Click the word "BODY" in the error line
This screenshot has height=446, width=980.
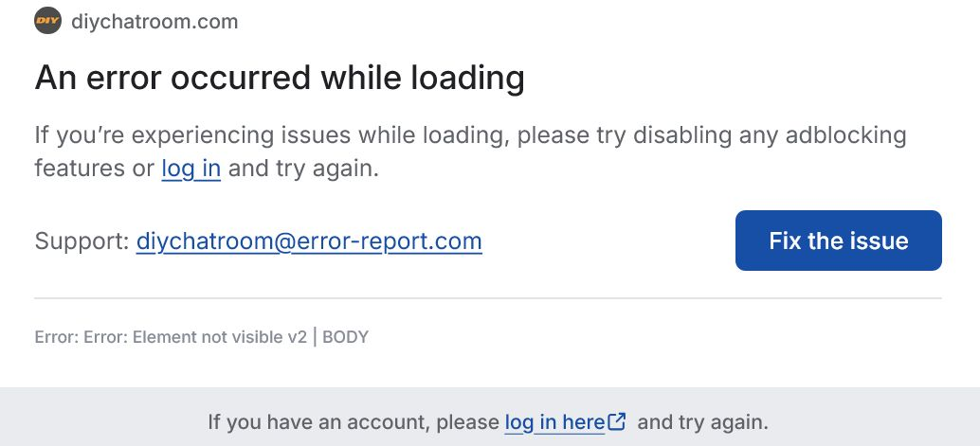pos(345,337)
